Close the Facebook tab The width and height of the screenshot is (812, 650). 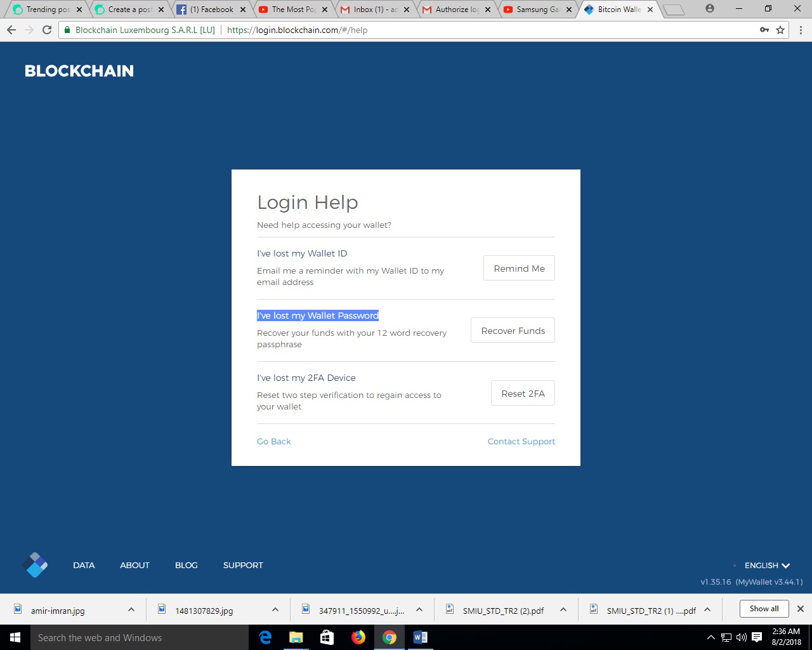243,10
